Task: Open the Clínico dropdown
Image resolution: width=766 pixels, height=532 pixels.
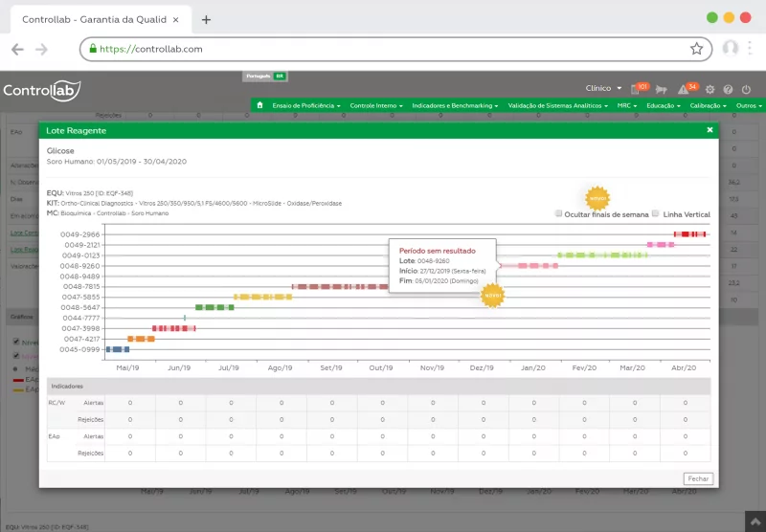Action: (x=603, y=88)
